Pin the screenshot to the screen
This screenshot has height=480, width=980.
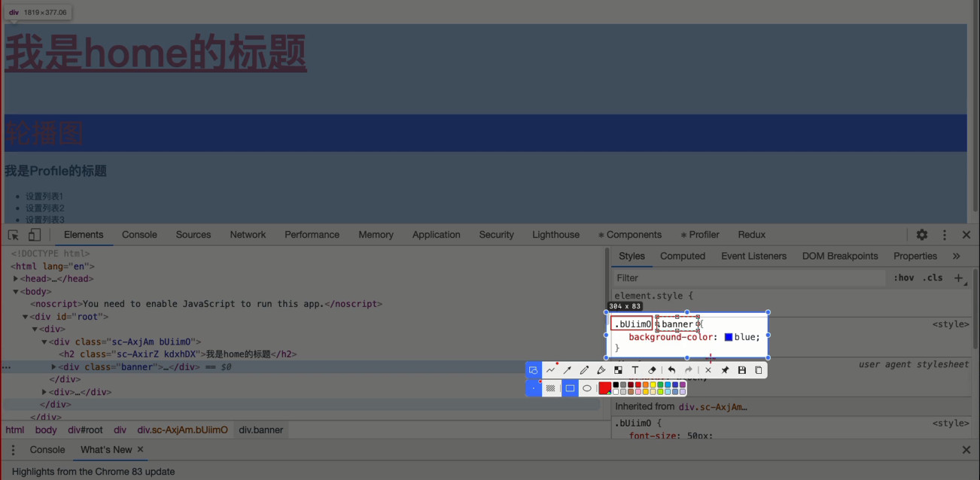pyautogui.click(x=725, y=370)
